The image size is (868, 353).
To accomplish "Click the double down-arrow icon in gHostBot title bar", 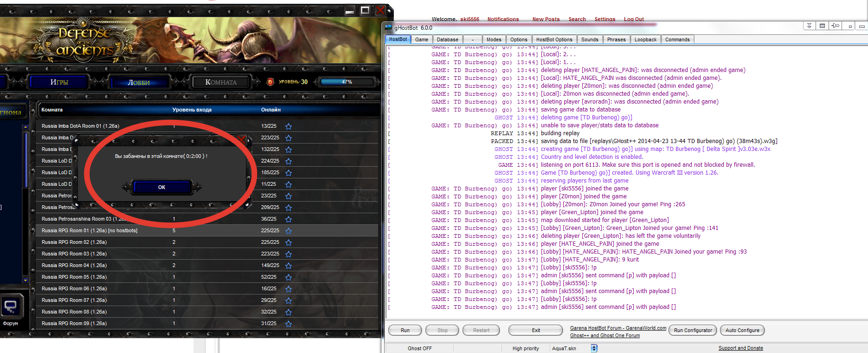I will click(x=809, y=26).
